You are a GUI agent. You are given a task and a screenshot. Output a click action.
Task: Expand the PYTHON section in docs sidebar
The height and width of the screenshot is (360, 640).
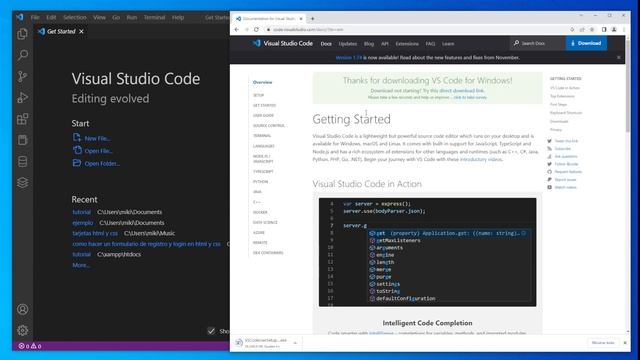(x=260, y=182)
